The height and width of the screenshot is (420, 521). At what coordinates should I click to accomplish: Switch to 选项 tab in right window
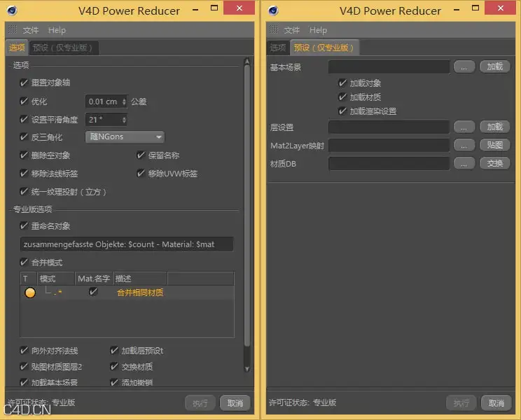point(278,48)
